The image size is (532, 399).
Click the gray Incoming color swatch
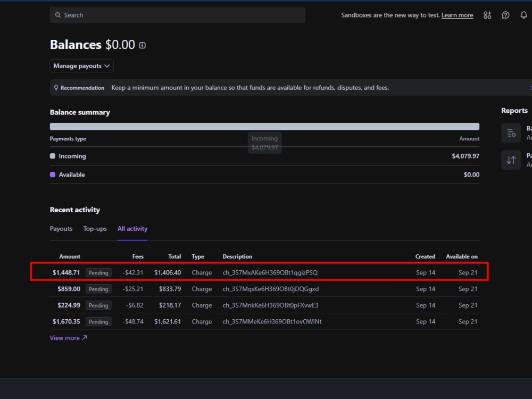pos(53,156)
